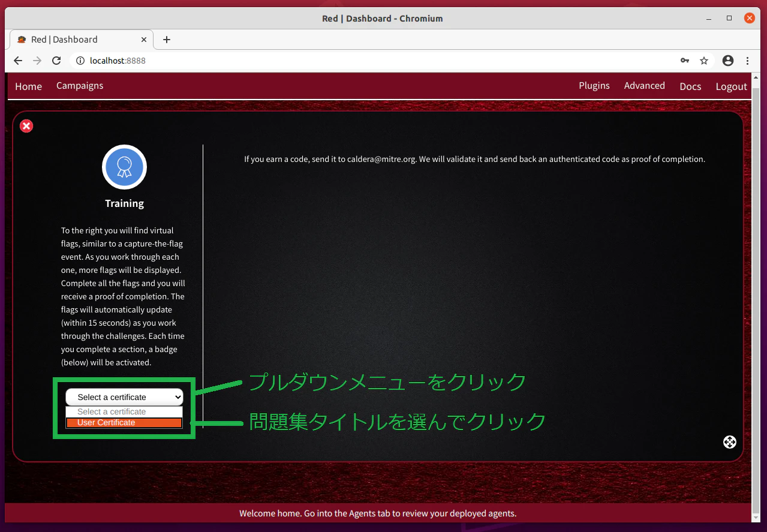Click Logout in the navbar

click(731, 86)
